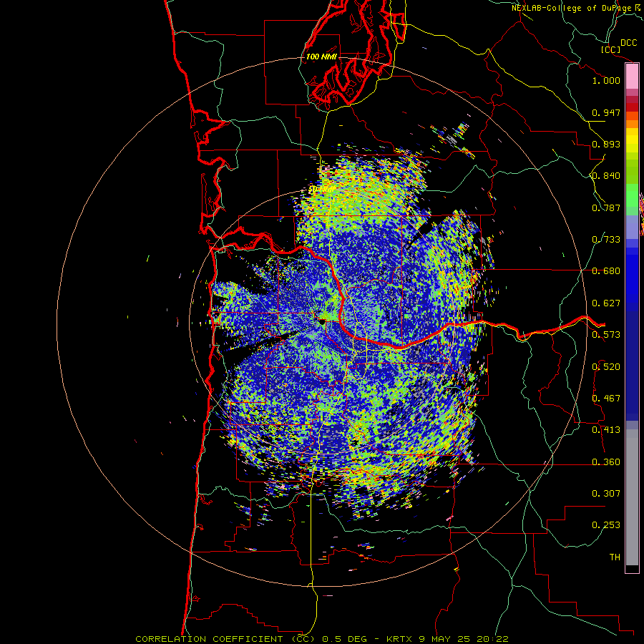Click the 50 NMI range ring label
This screenshot has height=644, width=644.
[321, 190]
